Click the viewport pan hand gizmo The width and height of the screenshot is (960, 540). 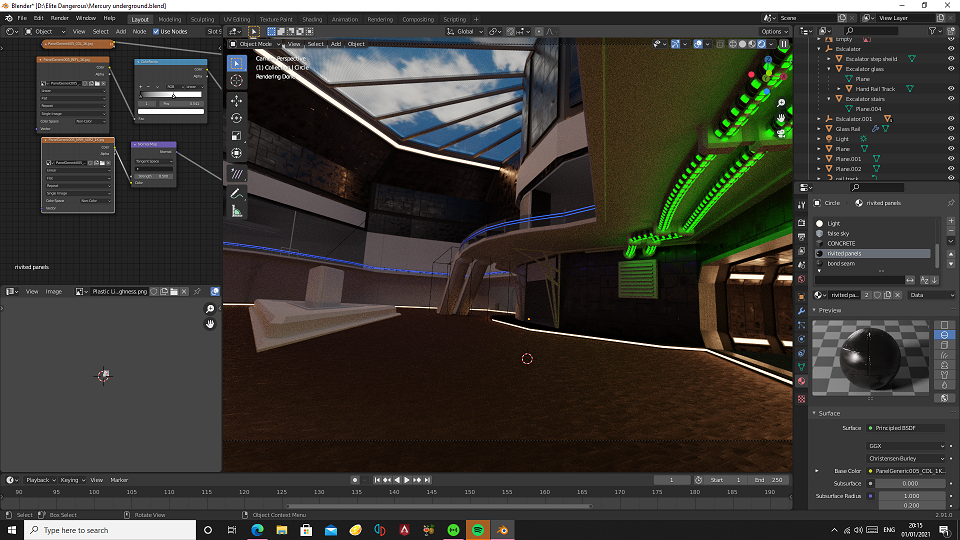point(781,118)
